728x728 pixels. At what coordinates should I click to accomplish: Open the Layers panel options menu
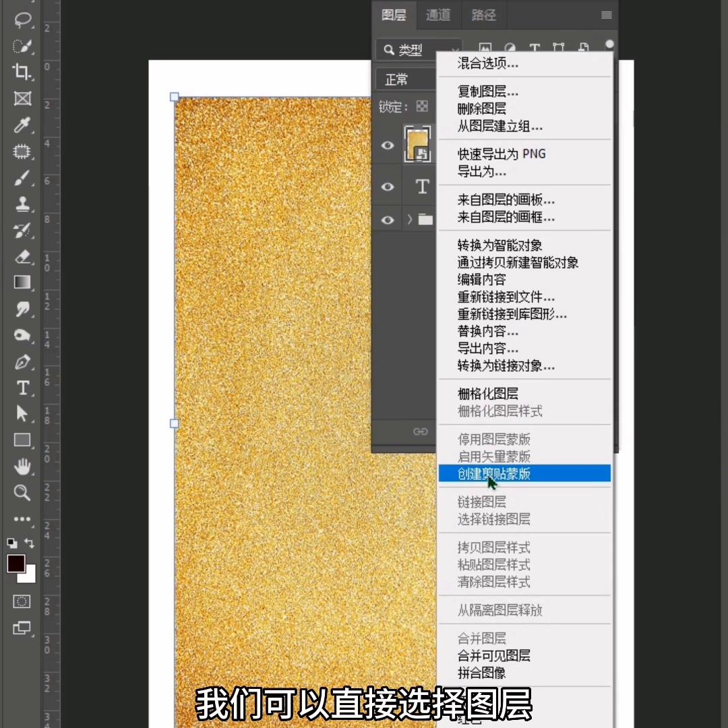point(606,14)
